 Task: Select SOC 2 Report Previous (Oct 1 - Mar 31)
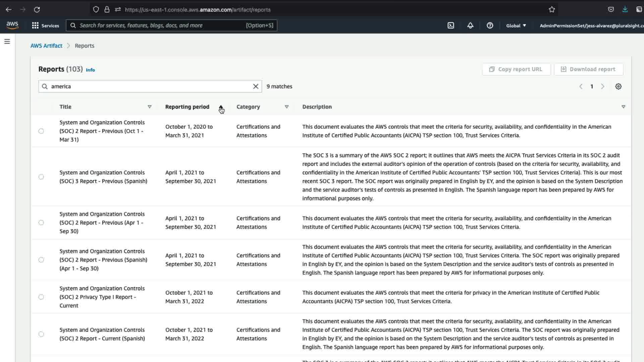tap(41, 131)
